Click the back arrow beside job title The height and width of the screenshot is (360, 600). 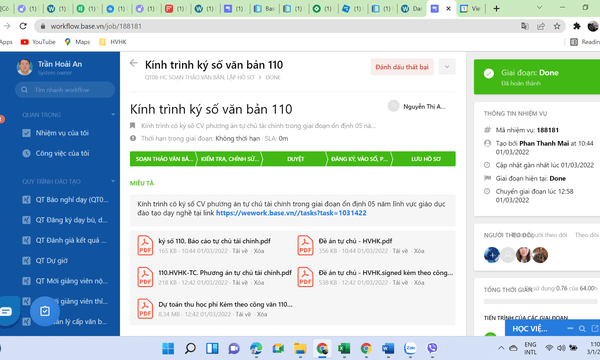coord(133,63)
